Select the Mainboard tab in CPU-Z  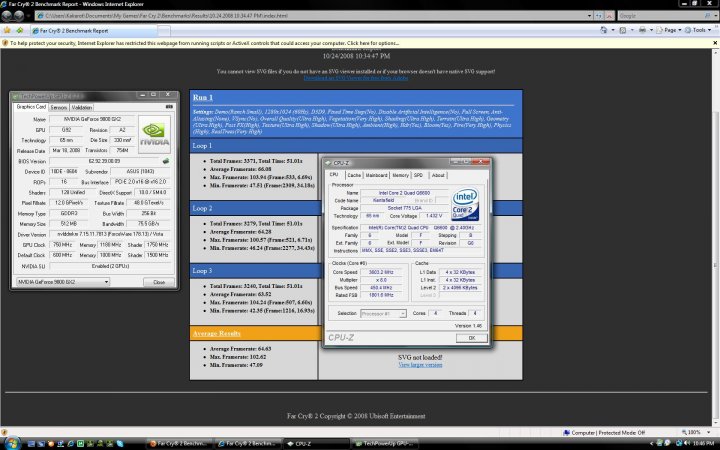377,175
